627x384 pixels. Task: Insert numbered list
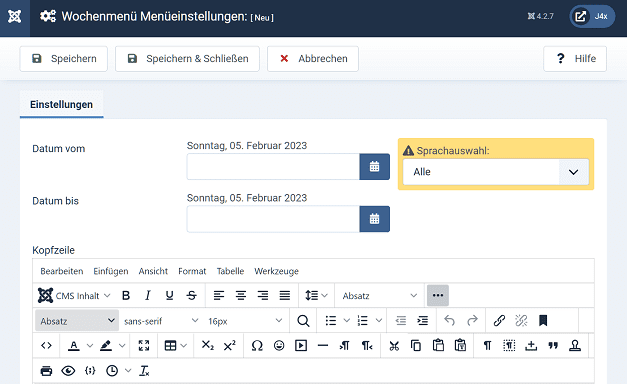(363, 321)
